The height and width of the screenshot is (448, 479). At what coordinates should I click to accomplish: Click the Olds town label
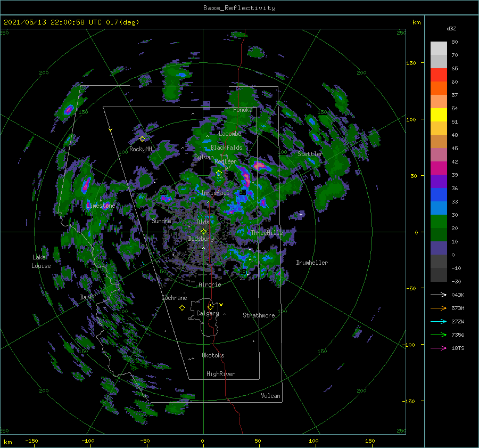coord(203,222)
